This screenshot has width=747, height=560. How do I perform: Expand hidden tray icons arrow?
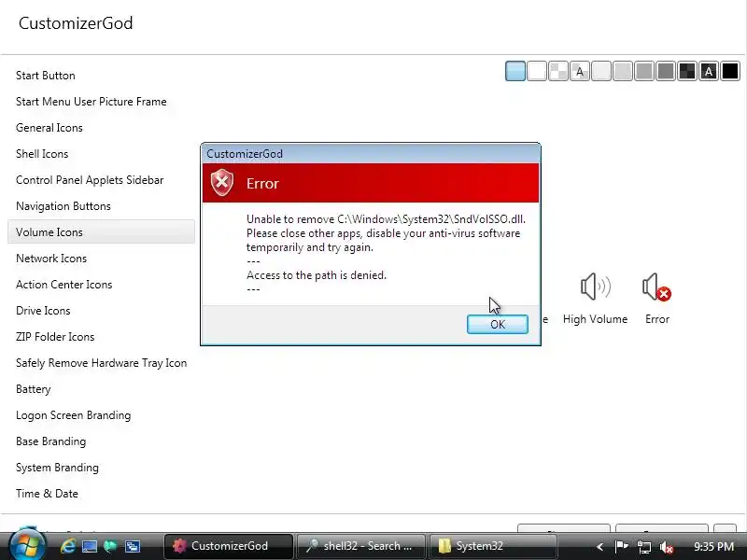[599, 547]
